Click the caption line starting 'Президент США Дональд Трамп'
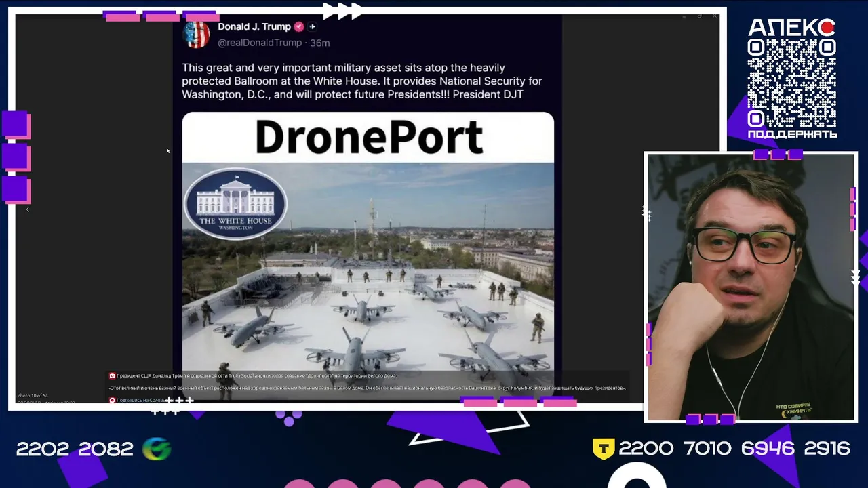 [x=257, y=375]
